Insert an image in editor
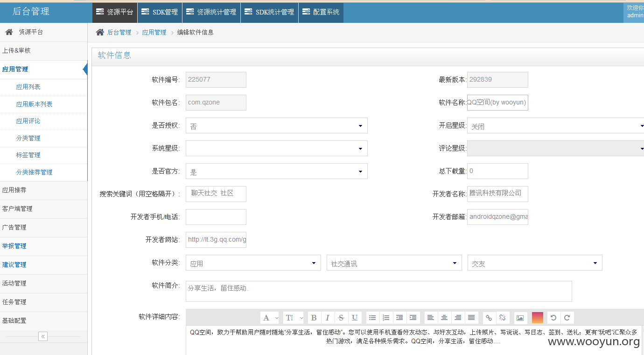The image size is (644, 355). [x=520, y=318]
